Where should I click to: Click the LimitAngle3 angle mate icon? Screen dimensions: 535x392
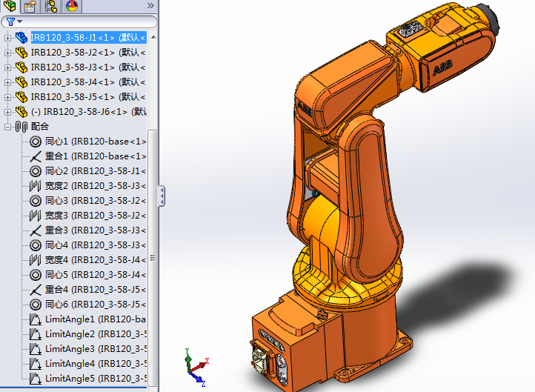click(36, 349)
